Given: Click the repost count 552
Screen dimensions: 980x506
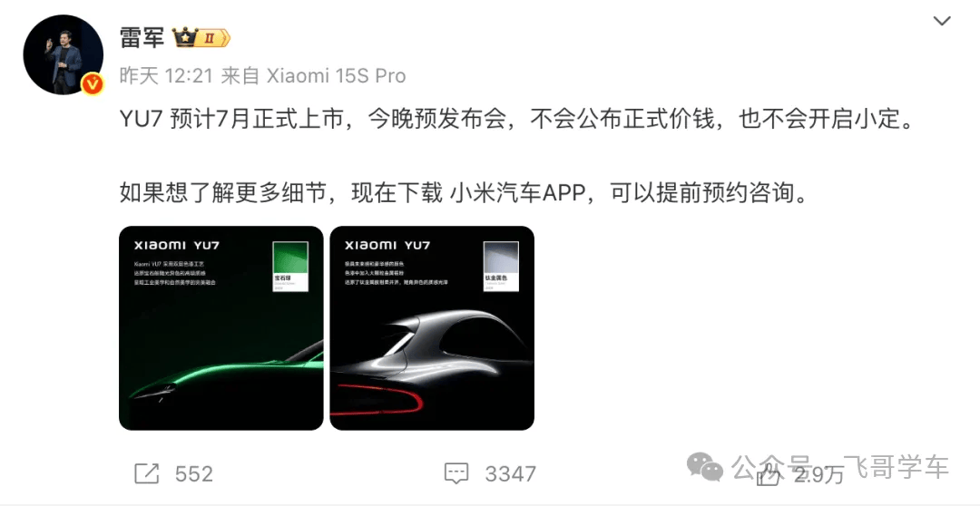Looking at the screenshot, I should [x=194, y=474].
